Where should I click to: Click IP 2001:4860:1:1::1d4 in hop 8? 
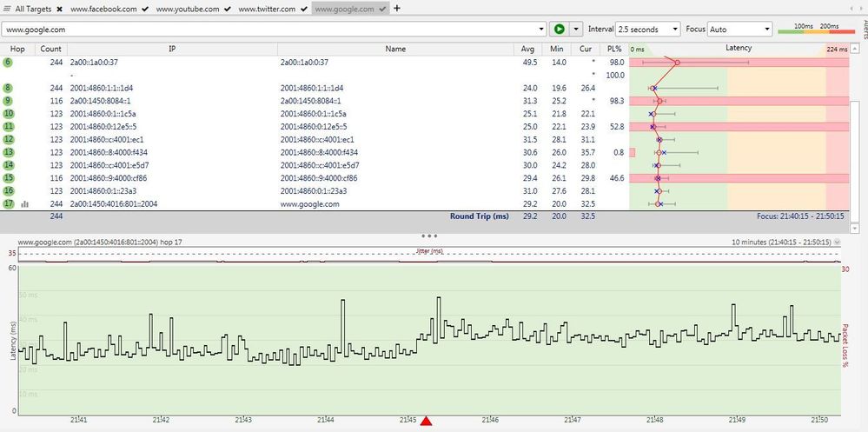[x=102, y=88]
